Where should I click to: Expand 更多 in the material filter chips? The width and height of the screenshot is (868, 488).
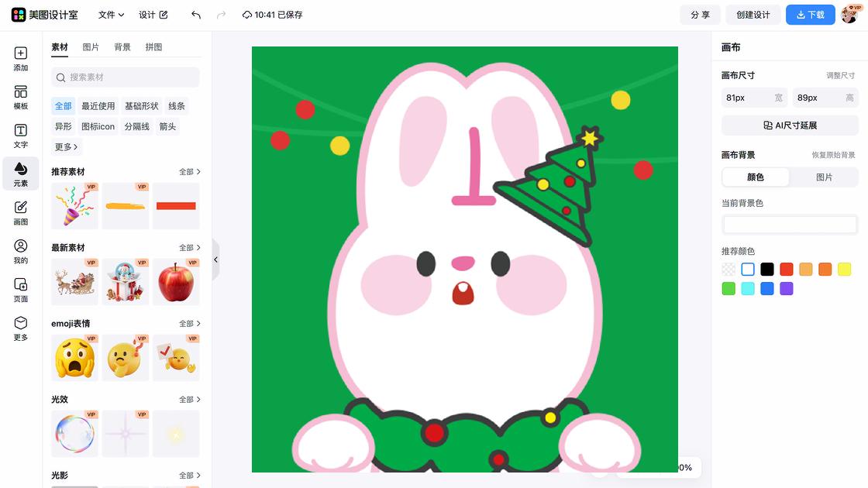click(65, 147)
